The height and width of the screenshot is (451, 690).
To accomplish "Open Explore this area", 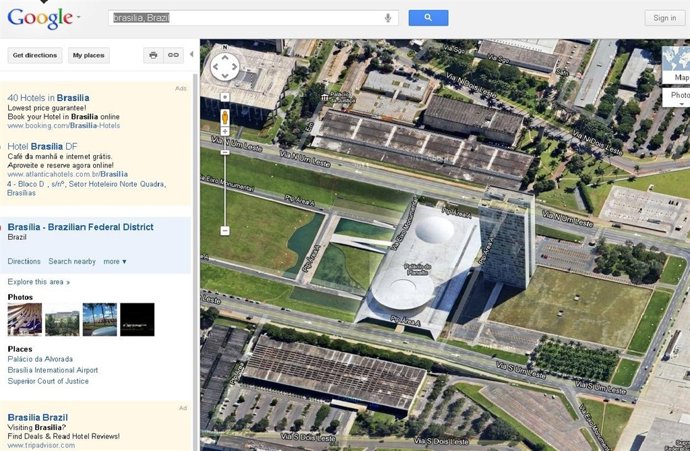I will 38,282.
